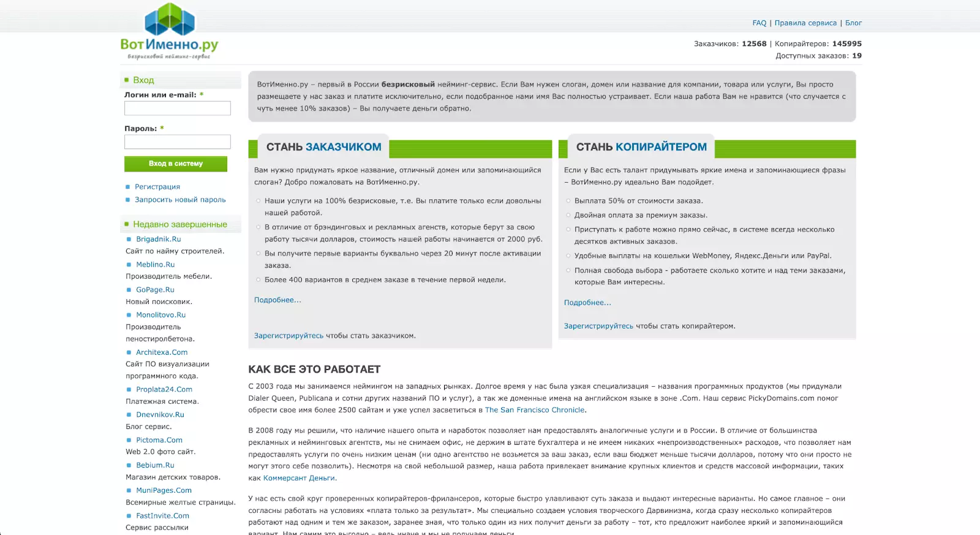Screen dimensions: 980x535
Task: Open Meblino.Ru completed project
Action: [156, 265]
